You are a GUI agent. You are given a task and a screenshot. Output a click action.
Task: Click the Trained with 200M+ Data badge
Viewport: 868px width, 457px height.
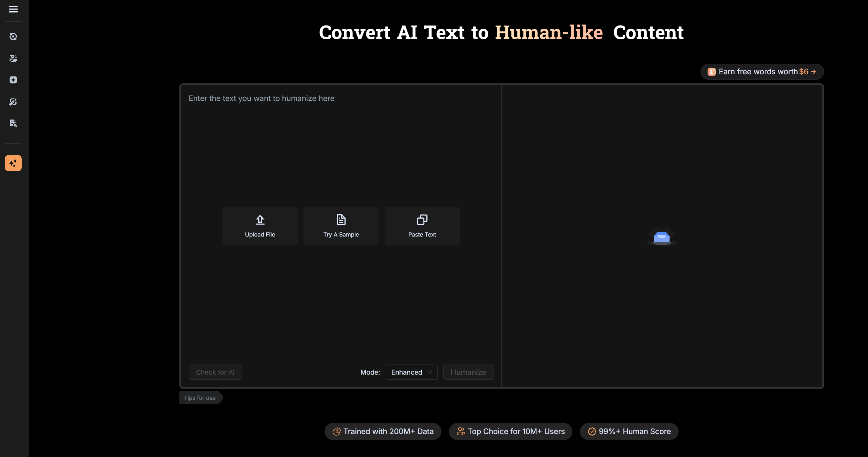click(x=383, y=432)
